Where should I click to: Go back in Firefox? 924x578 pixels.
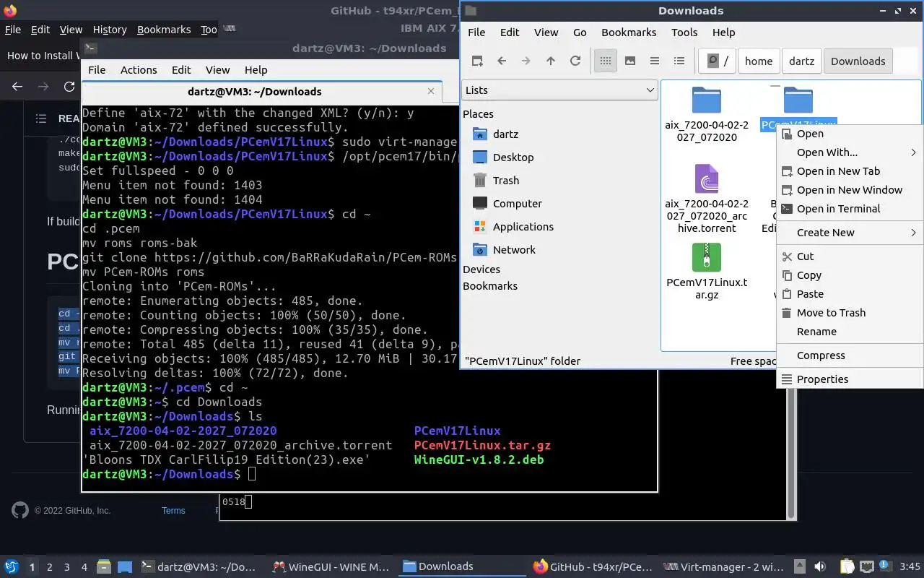tap(17, 87)
